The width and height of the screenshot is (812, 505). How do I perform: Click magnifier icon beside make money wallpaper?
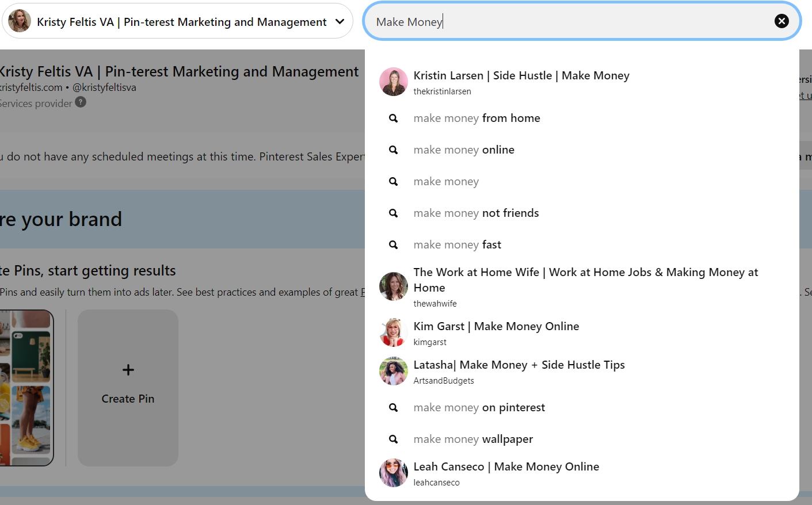(x=394, y=439)
